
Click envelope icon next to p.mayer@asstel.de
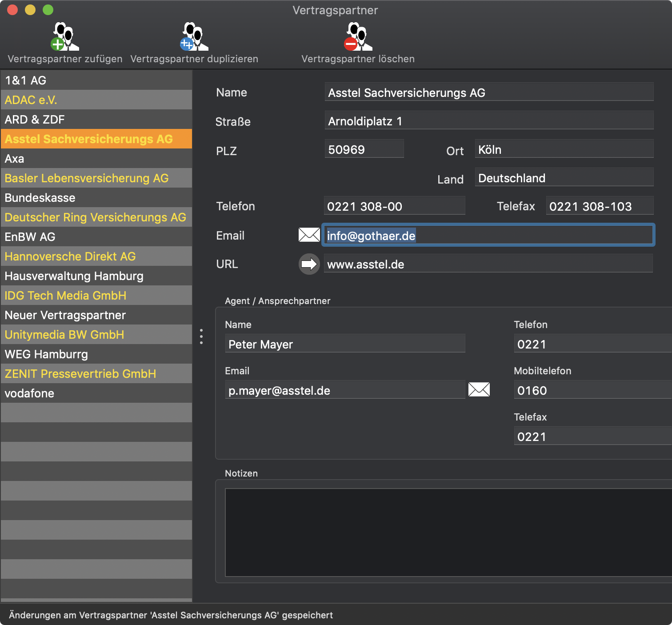(479, 389)
